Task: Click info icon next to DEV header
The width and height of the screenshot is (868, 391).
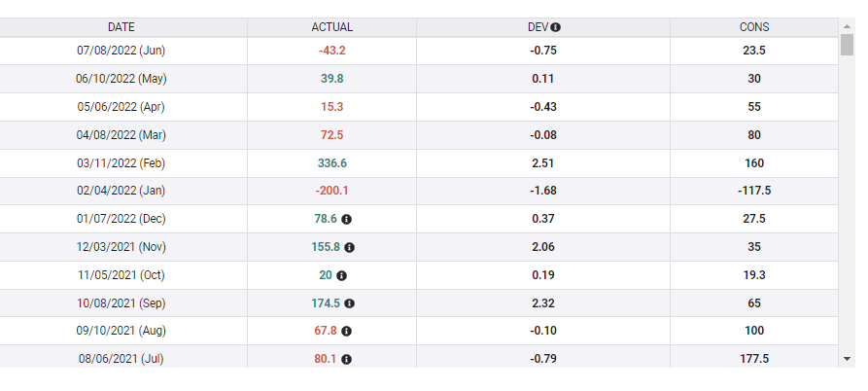Action: [x=556, y=27]
